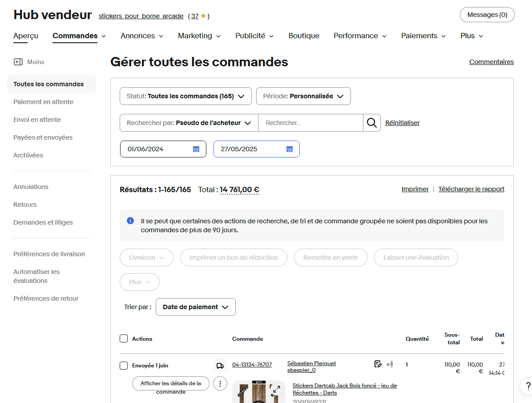Select Toutes les commandes in sidebar

point(52,84)
